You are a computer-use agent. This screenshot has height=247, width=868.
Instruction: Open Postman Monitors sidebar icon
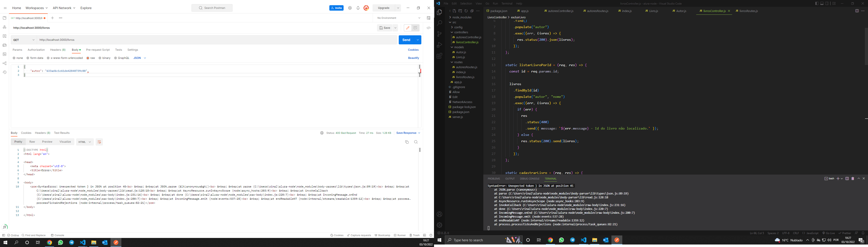(4, 54)
